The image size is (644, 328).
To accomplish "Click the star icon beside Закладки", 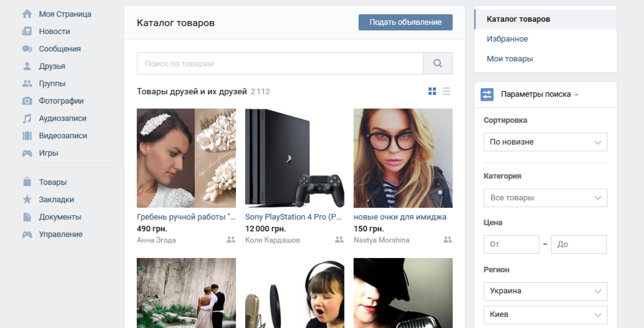I will 27,199.
